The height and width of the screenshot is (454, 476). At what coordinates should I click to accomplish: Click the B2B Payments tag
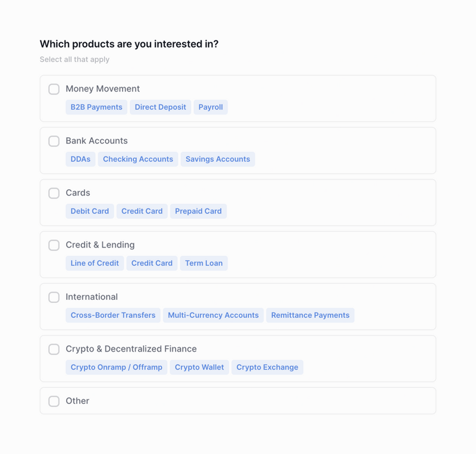pos(96,107)
